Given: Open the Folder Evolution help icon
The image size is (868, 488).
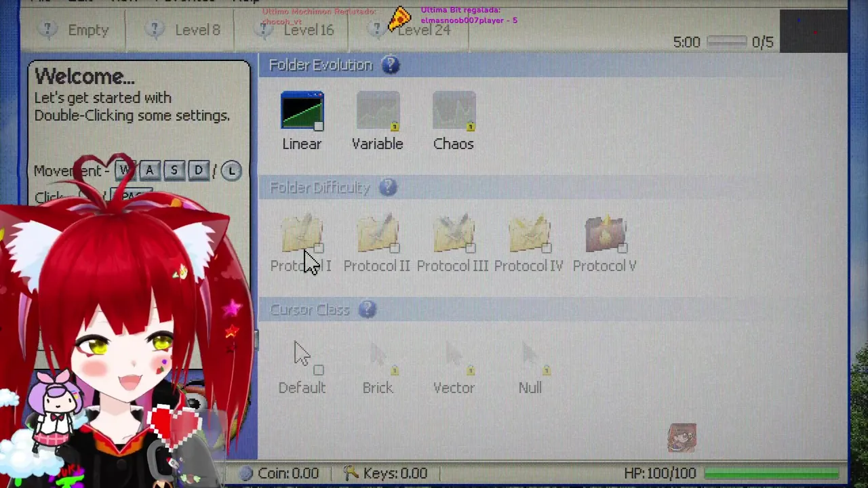Looking at the screenshot, I should click(390, 65).
